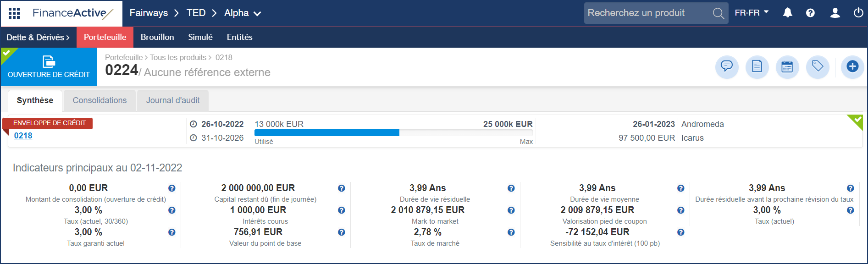The height and width of the screenshot is (264, 868).
Task: Open the Journal d'audit tab
Action: (173, 100)
